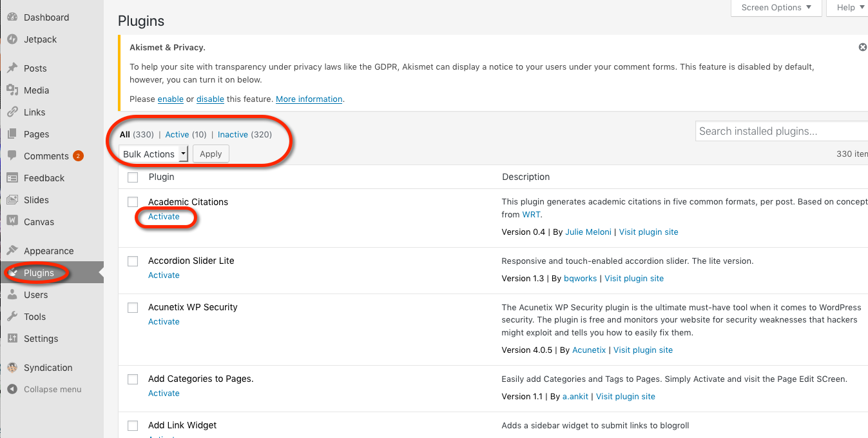The width and height of the screenshot is (868, 438).
Task: Check the Add Categories to Pages checkbox
Action: click(133, 379)
